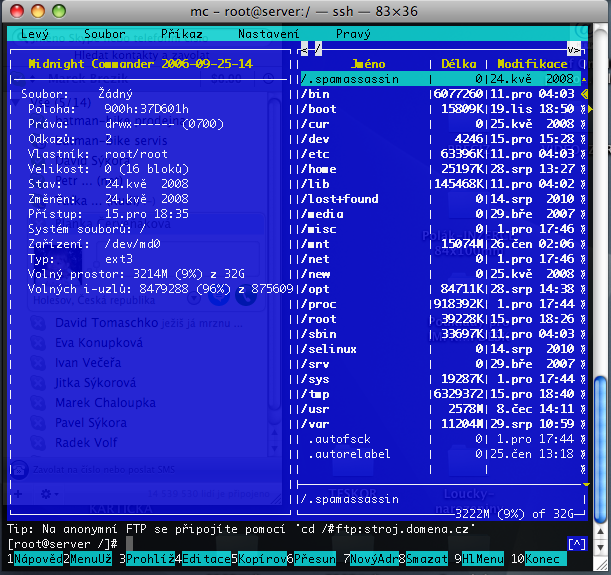Click the Délka size column header

pos(459,62)
